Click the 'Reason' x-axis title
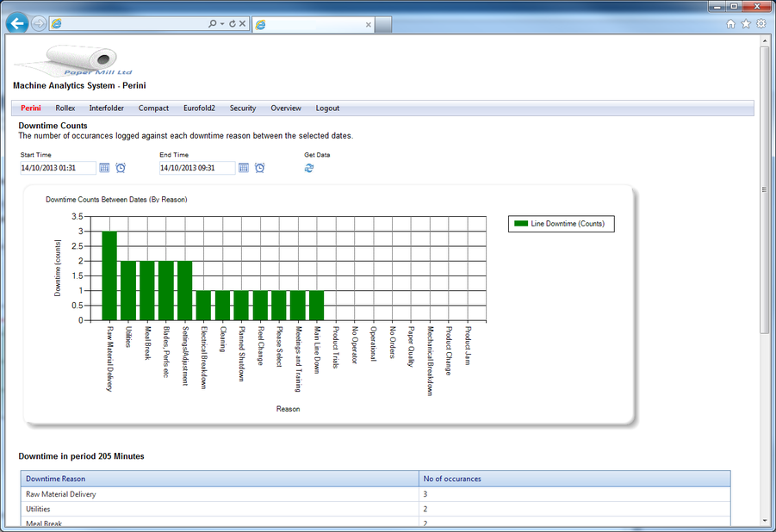776x532 pixels. tap(288, 409)
